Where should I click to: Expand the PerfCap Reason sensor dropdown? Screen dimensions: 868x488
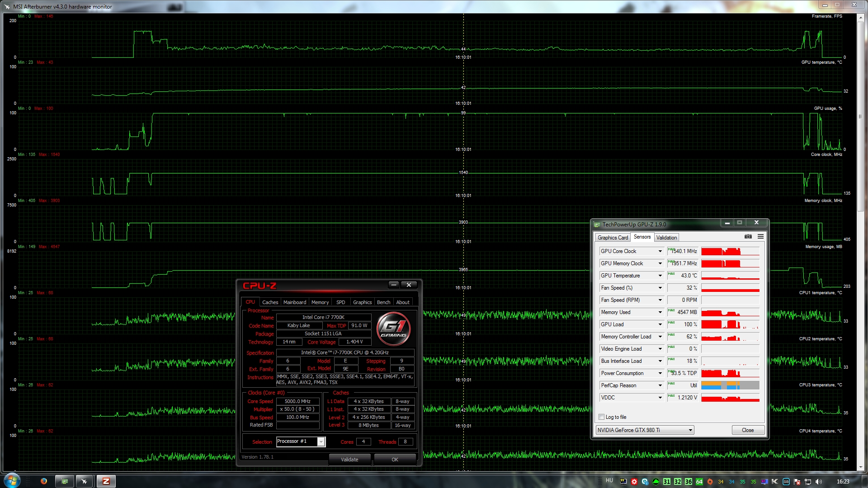pyautogui.click(x=660, y=385)
